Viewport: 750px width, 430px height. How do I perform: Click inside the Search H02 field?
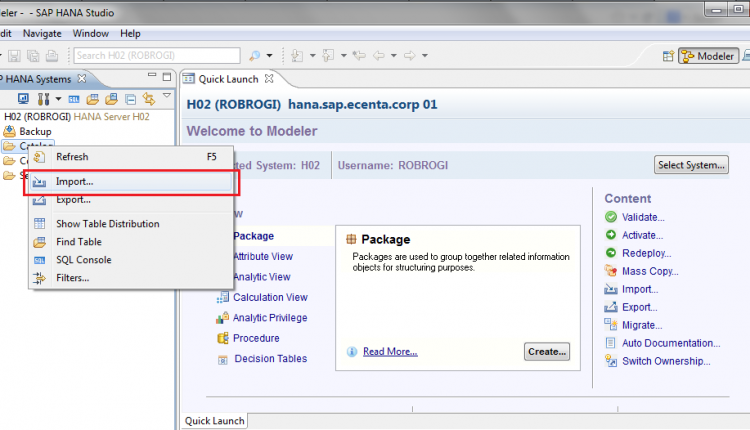pyautogui.click(x=157, y=55)
